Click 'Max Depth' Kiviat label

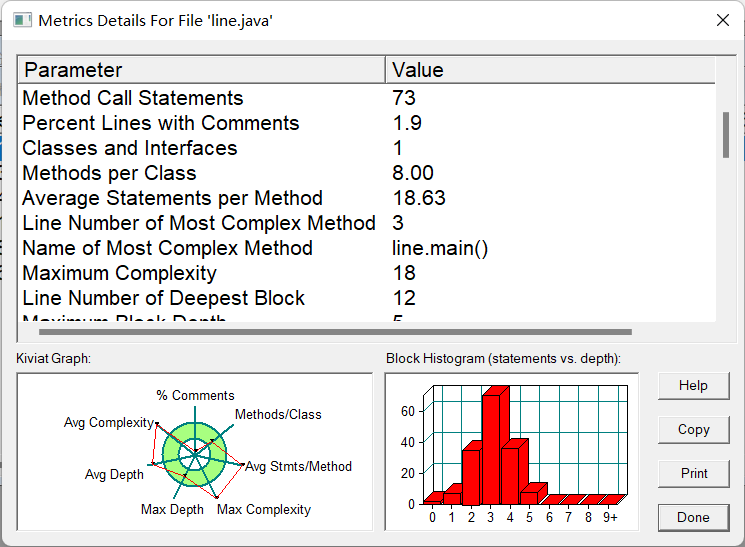coord(172,509)
